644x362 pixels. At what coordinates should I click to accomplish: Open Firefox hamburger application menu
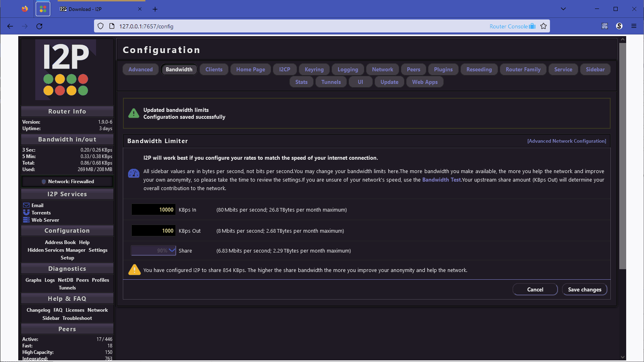[634, 26]
